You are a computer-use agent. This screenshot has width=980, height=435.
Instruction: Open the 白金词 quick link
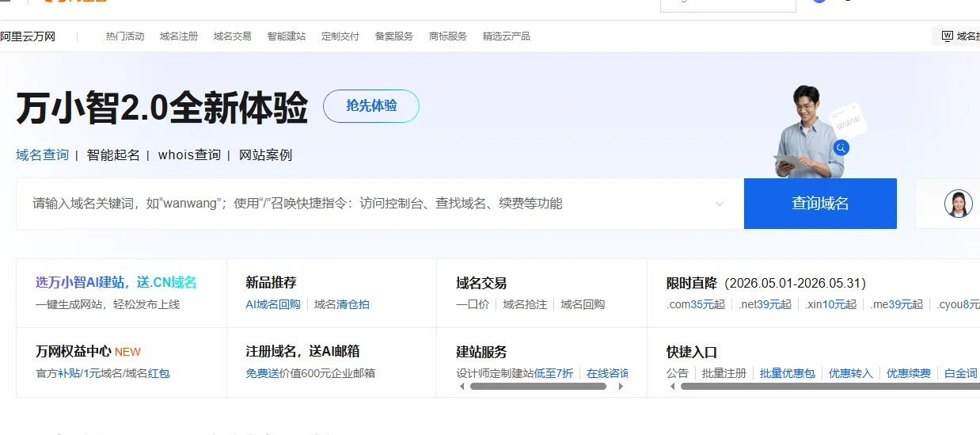tap(961, 373)
